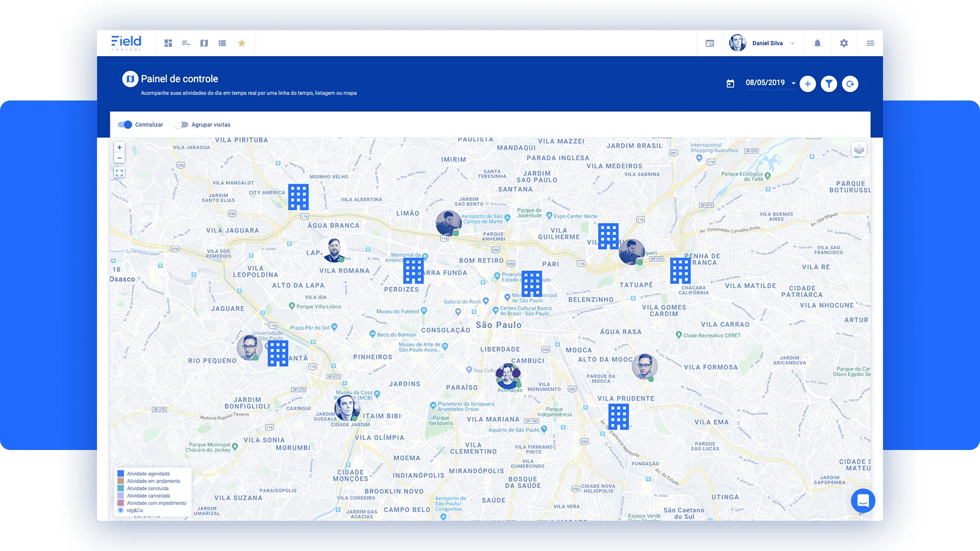980x551 pixels.
Task: Add new activity with plus button
Action: click(x=807, y=84)
